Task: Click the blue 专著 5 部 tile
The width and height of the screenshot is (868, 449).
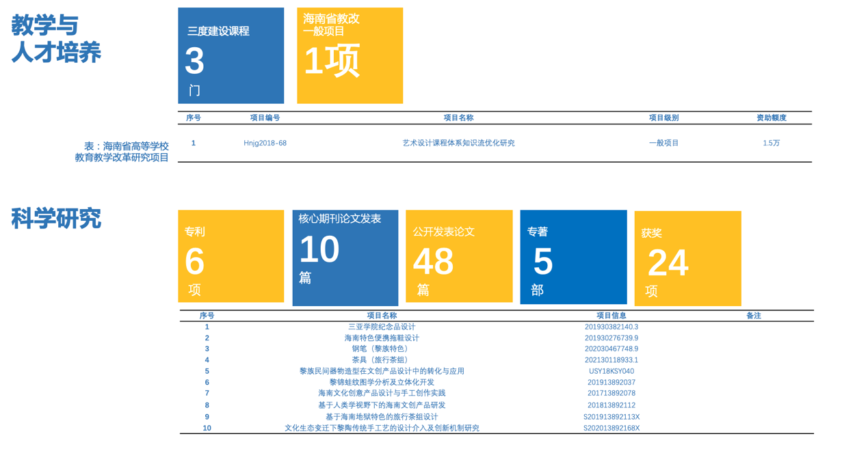Action: point(573,257)
